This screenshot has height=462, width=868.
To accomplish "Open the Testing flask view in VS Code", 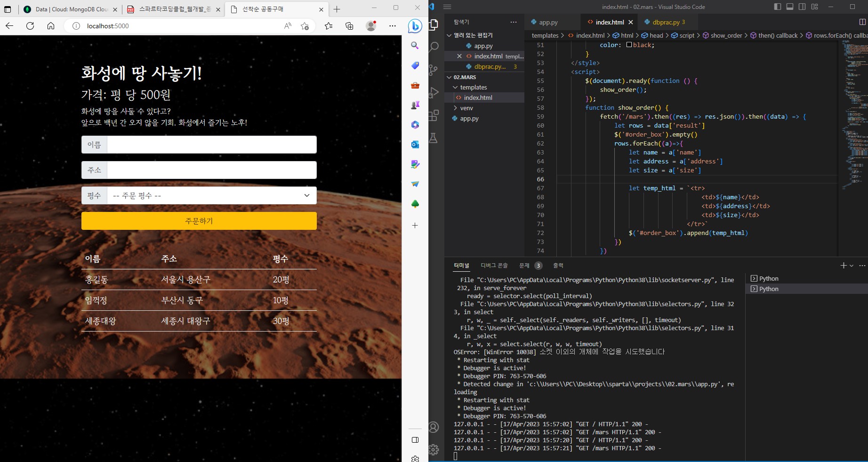I will [434, 138].
